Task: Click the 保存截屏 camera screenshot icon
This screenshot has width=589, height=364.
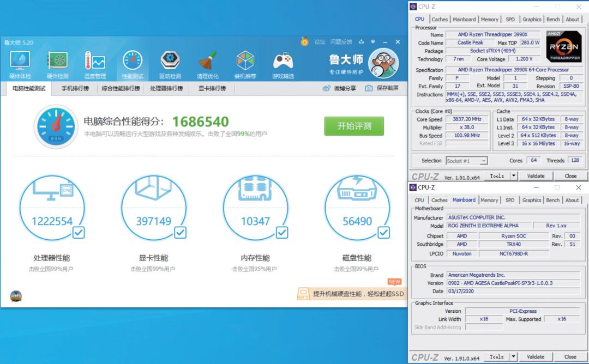Action: coord(369,88)
